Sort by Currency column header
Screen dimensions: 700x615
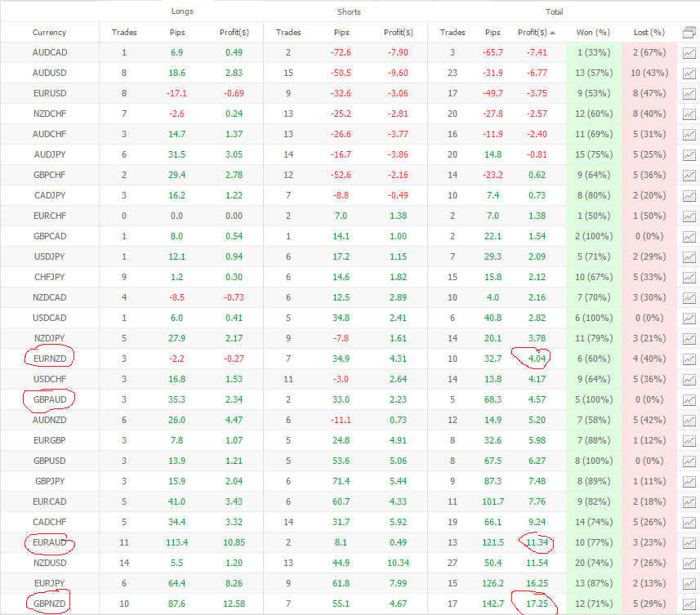pos(49,32)
